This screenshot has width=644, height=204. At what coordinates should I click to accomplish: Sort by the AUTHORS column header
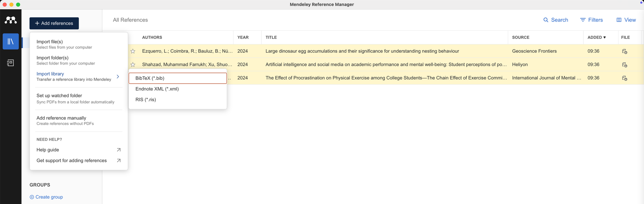pos(152,37)
